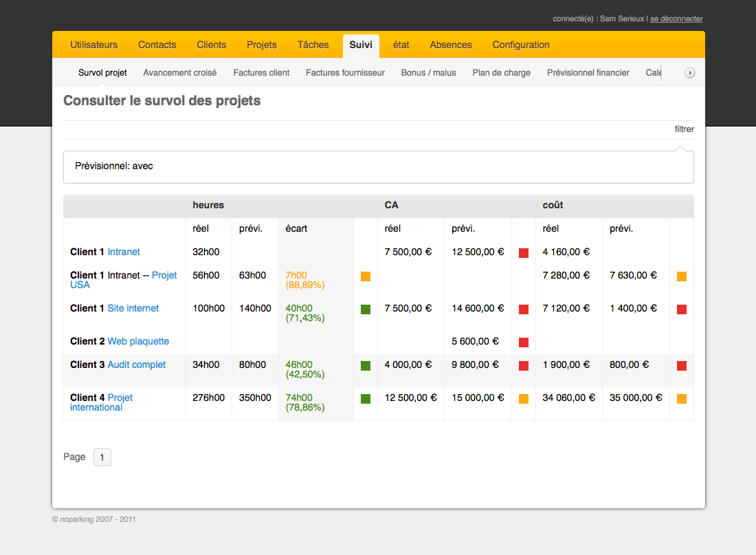Click the 46h00 (42,50%) écart value
756x555 pixels.
click(x=304, y=370)
